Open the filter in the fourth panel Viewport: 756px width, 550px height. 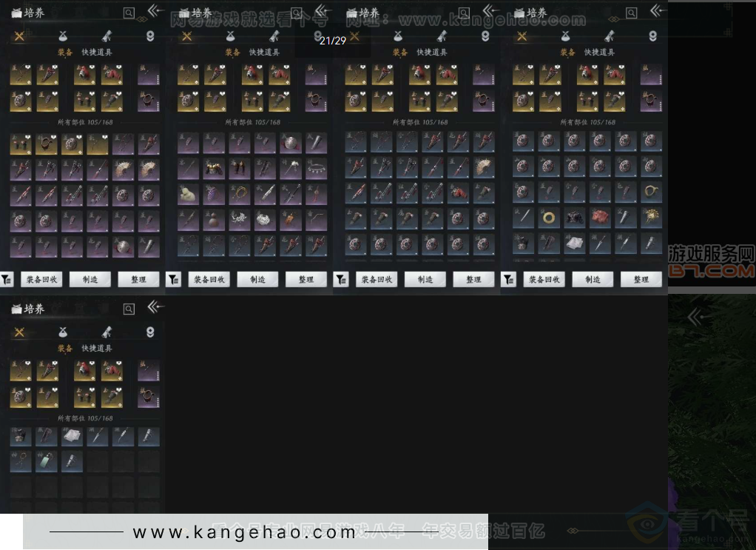[509, 279]
